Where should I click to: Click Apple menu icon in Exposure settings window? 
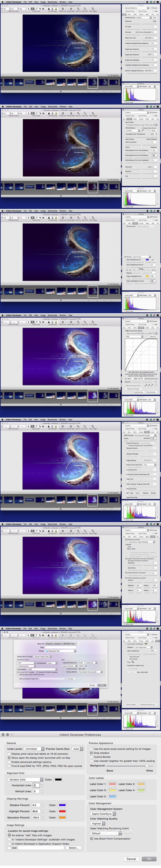tap(3, 2)
